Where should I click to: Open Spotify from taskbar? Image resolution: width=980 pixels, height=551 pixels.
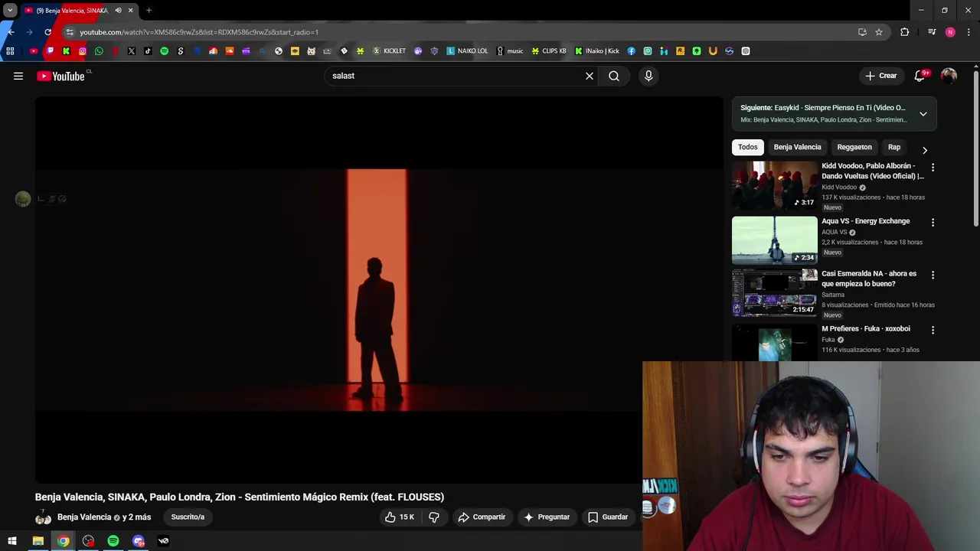pyautogui.click(x=113, y=541)
